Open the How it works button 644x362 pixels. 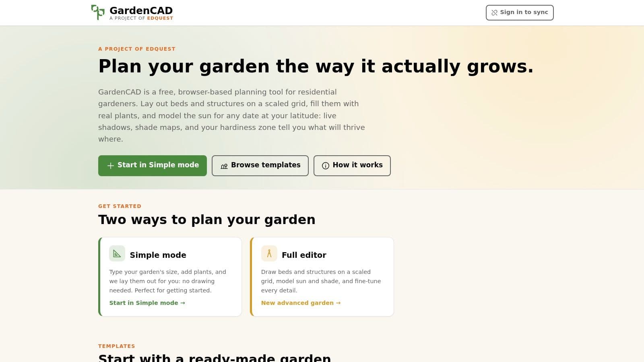pyautogui.click(x=352, y=166)
